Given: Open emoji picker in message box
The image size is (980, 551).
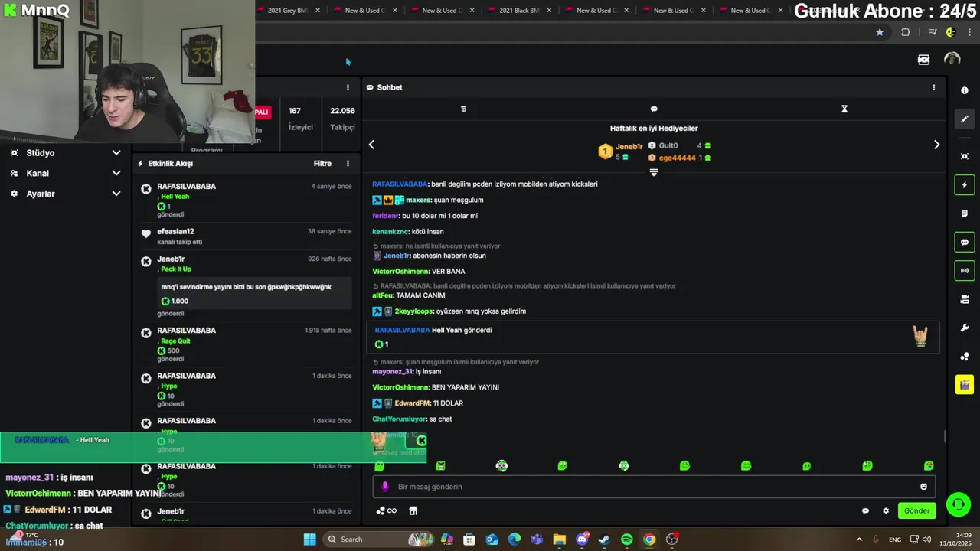Looking at the screenshot, I should click(923, 487).
